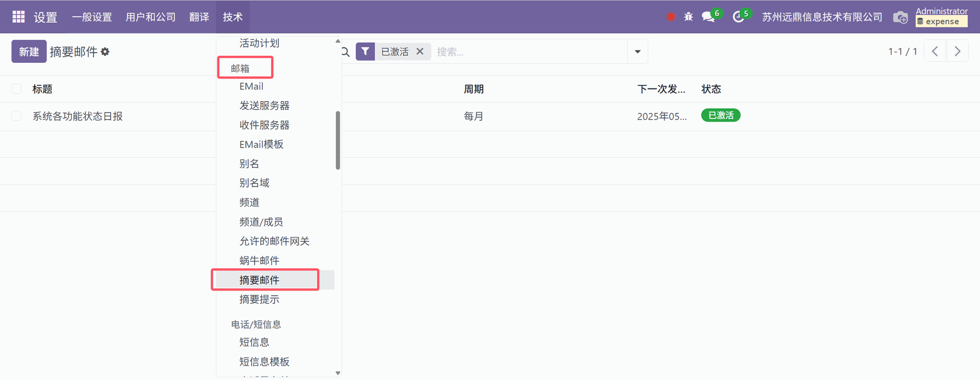Open the company switcher 苏州远鼎信息技术有限公司
980x380 pixels.
coord(822,17)
